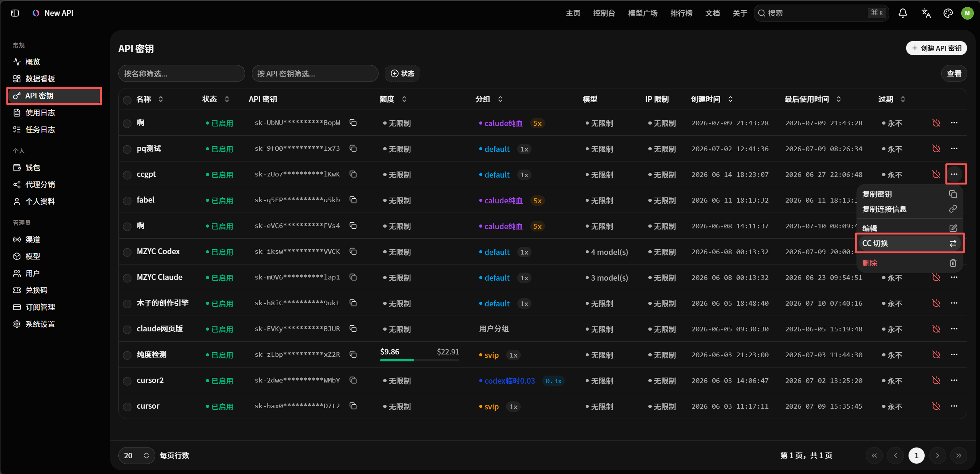The width and height of the screenshot is (980, 474).
Task: Select the MZYC Codex row checkbox
Action: 127,252
